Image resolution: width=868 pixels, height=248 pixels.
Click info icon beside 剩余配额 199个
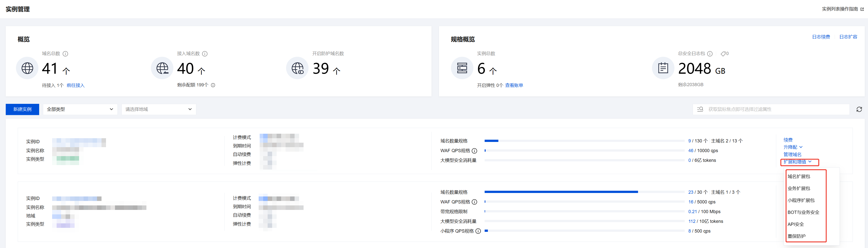[x=213, y=85]
